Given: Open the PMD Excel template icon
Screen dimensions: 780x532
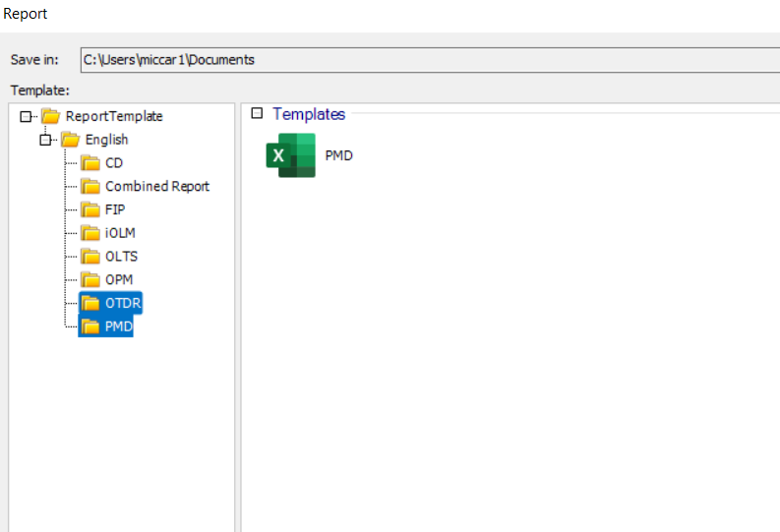Looking at the screenshot, I should [290, 155].
